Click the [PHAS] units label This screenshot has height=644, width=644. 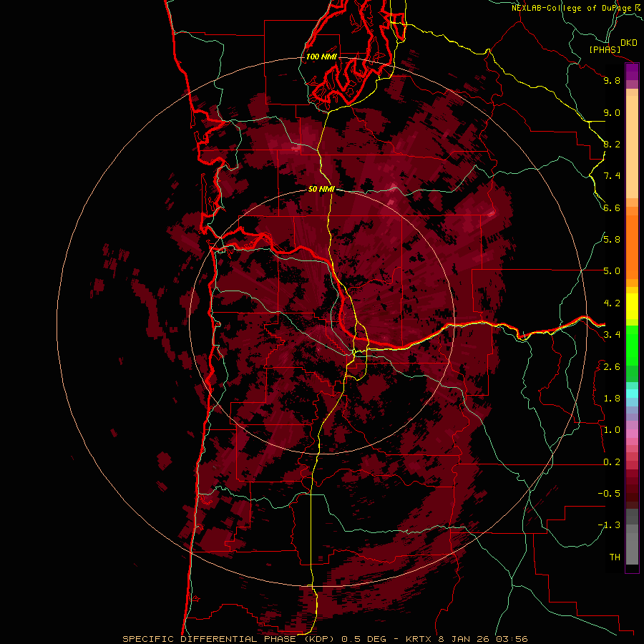coord(605,49)
